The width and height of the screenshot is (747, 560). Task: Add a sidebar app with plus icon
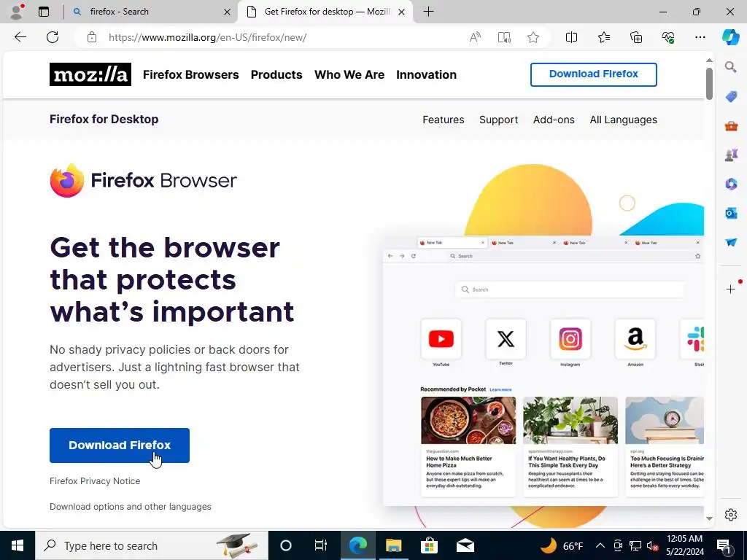[731, 289]
